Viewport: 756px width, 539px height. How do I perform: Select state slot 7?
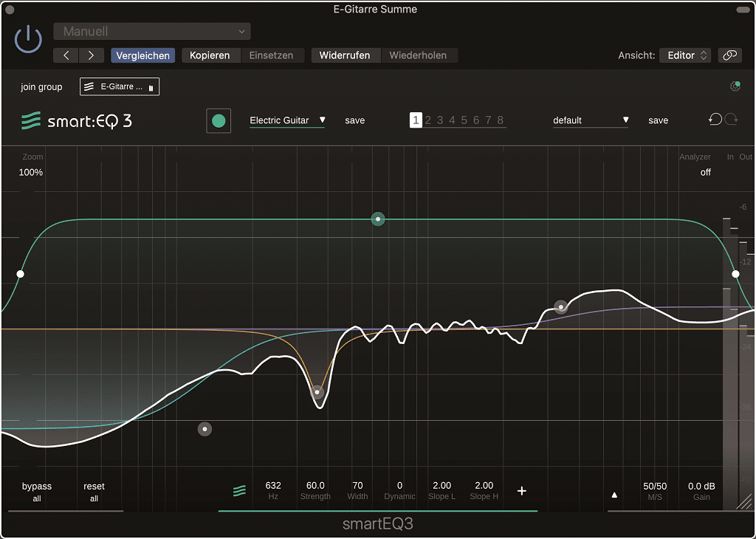pyautogui.click(x=489, y=120)
